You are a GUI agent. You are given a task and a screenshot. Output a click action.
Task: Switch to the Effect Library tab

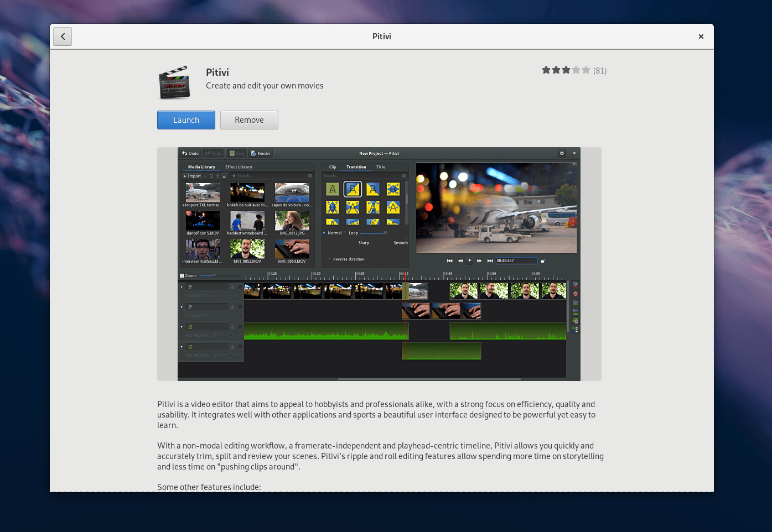tap(239, 167)
